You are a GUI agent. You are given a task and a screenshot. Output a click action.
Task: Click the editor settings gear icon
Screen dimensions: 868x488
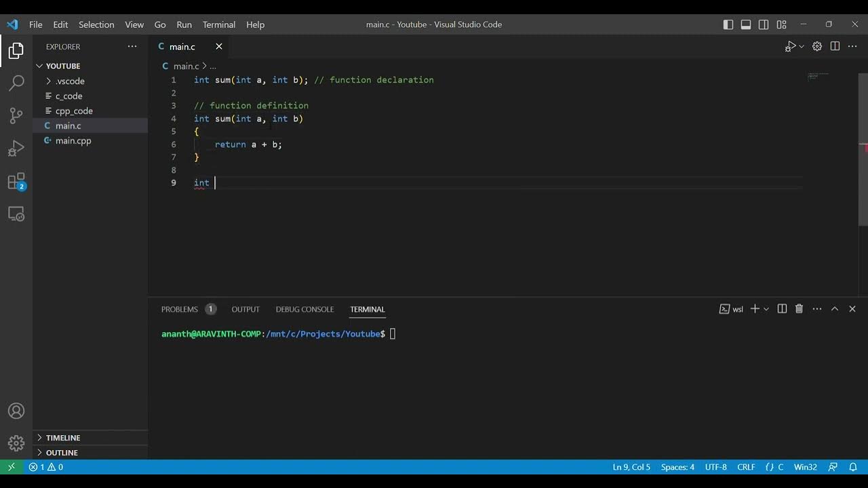pyautogui.click(x=817, y=47)
